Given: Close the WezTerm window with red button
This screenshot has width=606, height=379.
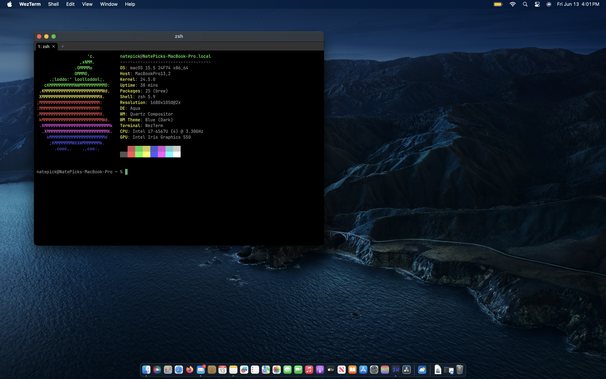Looking at the screenshot, I should 39,36.
